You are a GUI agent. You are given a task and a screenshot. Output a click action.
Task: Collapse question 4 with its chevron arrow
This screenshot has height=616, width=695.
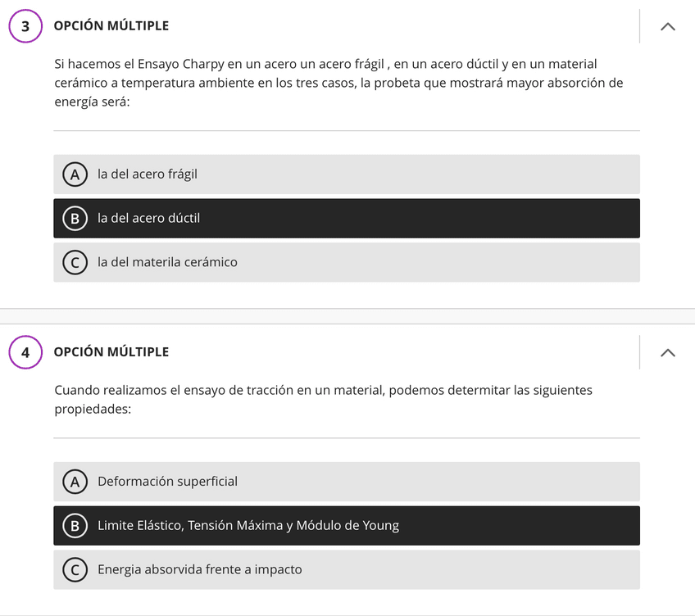click(x=667, y=352)
